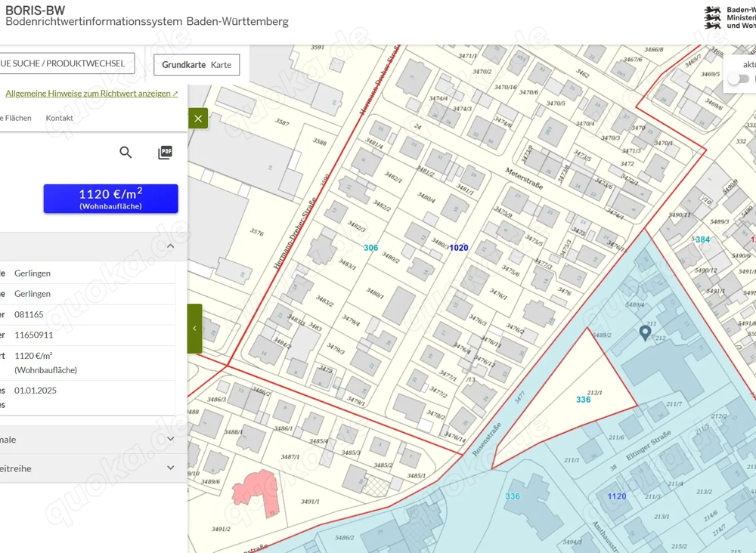This screenshot has height=553, width=756.
Task: Open the Grundkarte Karte selector
Action: pos(197,65)
